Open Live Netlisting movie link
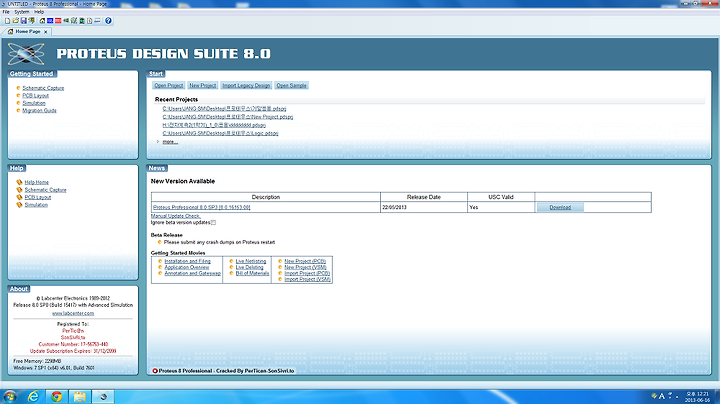Screen dimensions: 720x404 pyautogui.click(x=251, y=261)
